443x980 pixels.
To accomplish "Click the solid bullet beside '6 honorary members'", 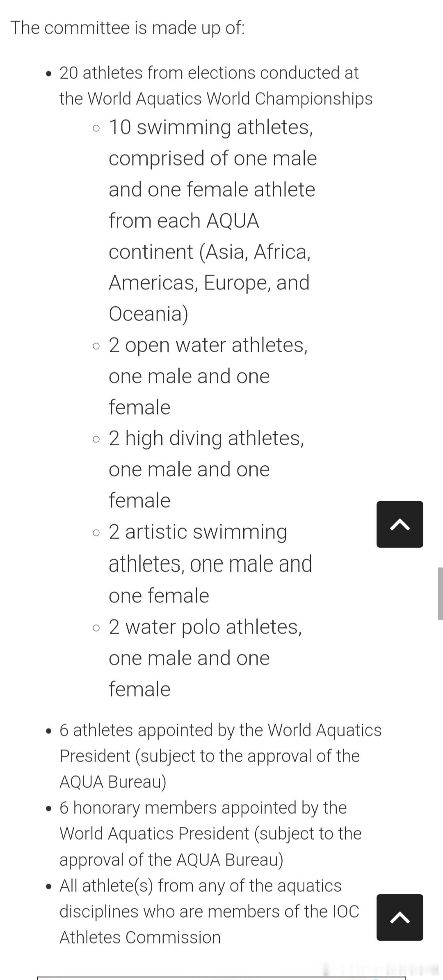I will (x=49, y=809).
